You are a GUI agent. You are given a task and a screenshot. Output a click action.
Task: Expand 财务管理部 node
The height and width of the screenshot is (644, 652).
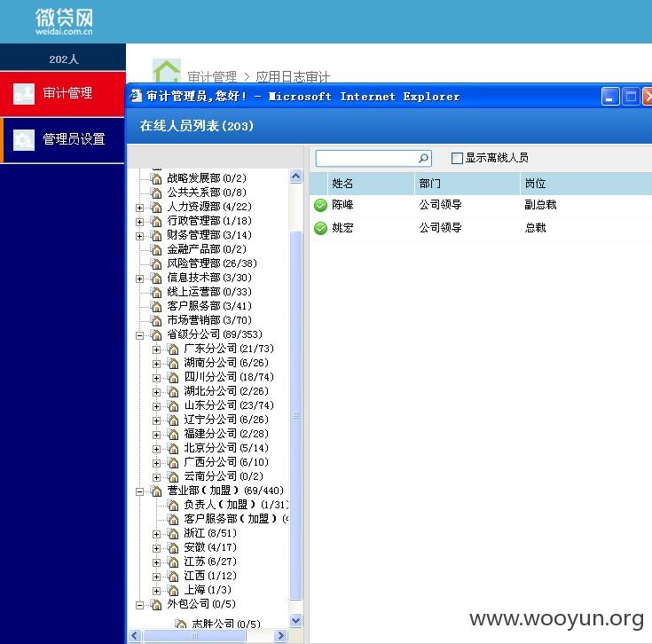140,236
